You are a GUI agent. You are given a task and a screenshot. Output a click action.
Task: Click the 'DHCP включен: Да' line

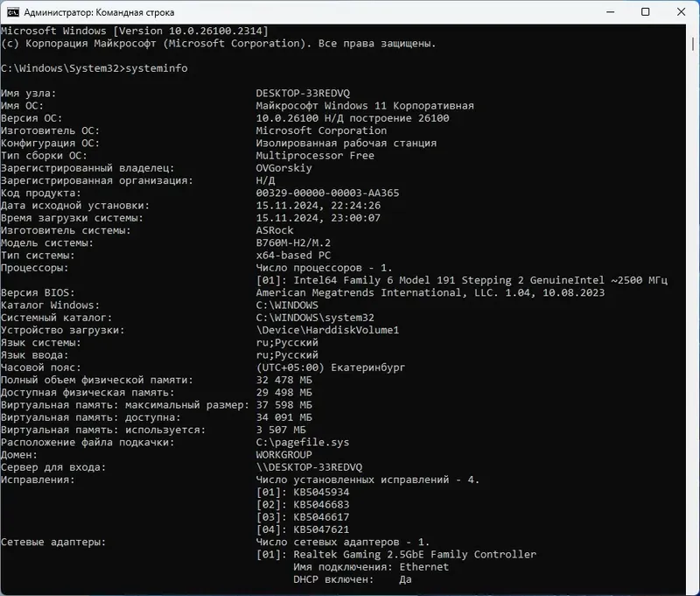353,580
